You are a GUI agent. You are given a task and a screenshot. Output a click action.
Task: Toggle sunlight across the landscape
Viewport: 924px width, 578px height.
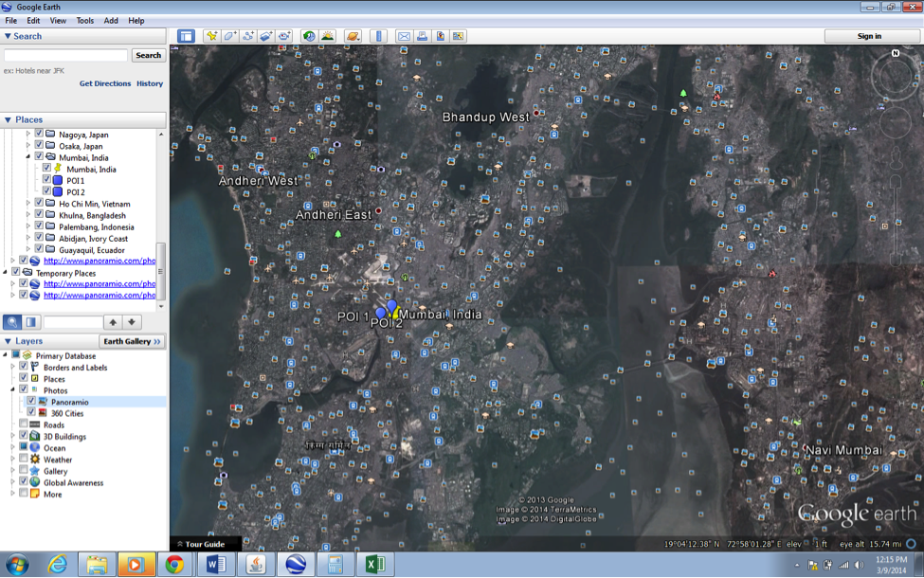pos(328,35)
